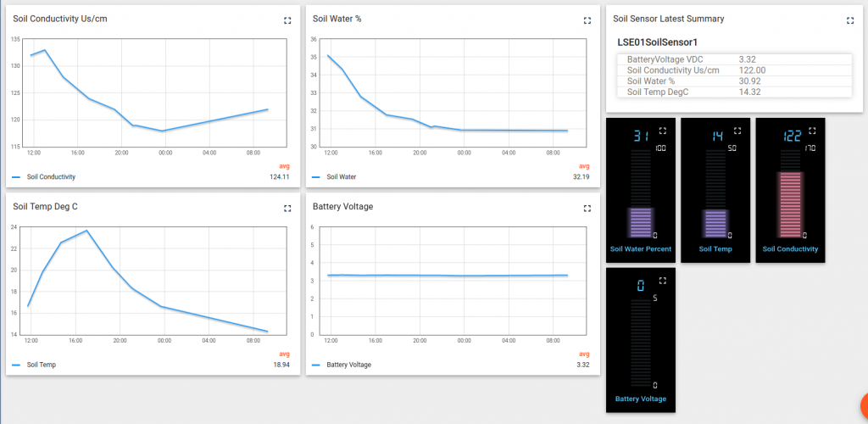Click the Soil Temp purple gauge bar

click(x=715, y=223)
